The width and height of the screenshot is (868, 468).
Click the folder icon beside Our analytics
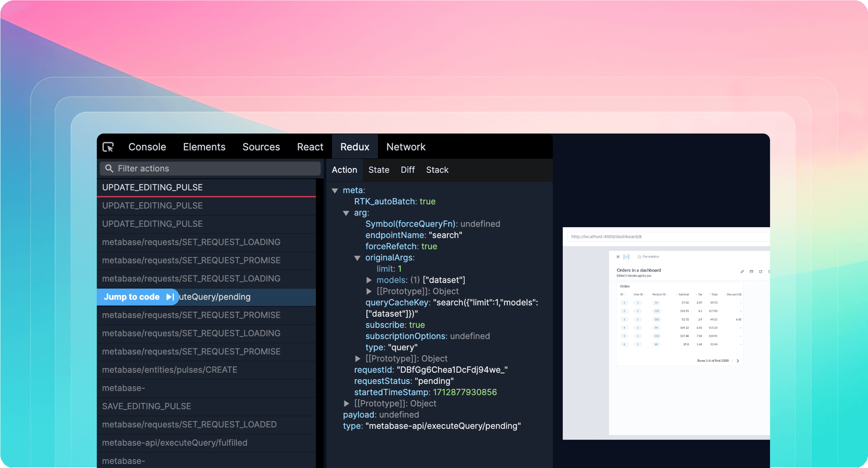tap(640, 257)
